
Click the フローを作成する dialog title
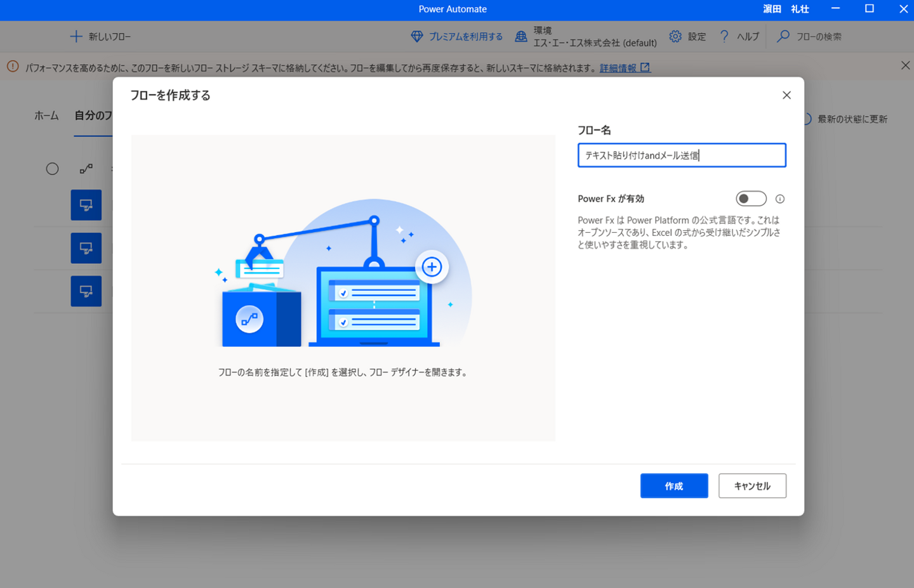tap(170, 95)
